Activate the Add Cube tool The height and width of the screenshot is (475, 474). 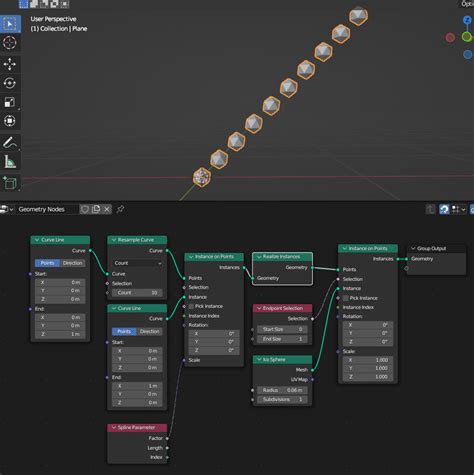click(10, 183)
